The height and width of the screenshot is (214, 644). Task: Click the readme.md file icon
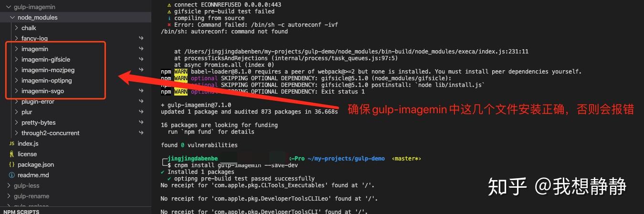12,175
